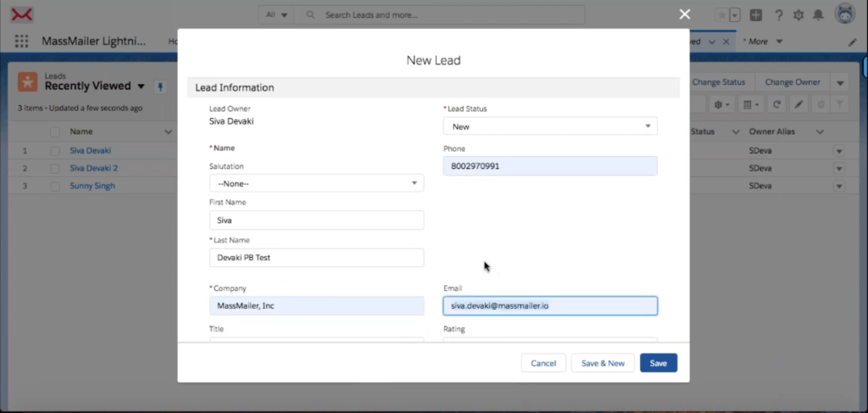The height and width of the screenshot is (413, 868).
Task: Click the Company field with MassMailer, Inc
Action: click(316, 305)
